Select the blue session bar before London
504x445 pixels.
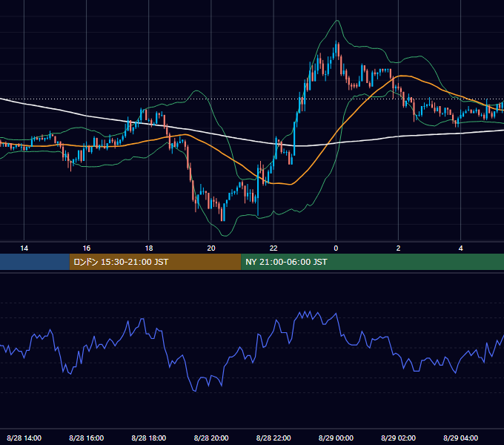pos(35,262)
